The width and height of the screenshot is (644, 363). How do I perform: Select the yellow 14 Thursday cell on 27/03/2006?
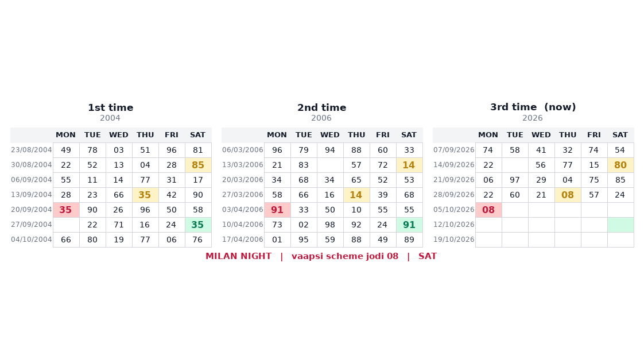click(356, 195)
